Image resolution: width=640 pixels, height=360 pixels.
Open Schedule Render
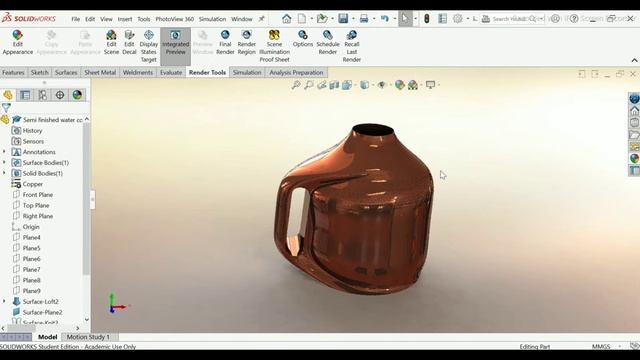(x=328, y=42)
